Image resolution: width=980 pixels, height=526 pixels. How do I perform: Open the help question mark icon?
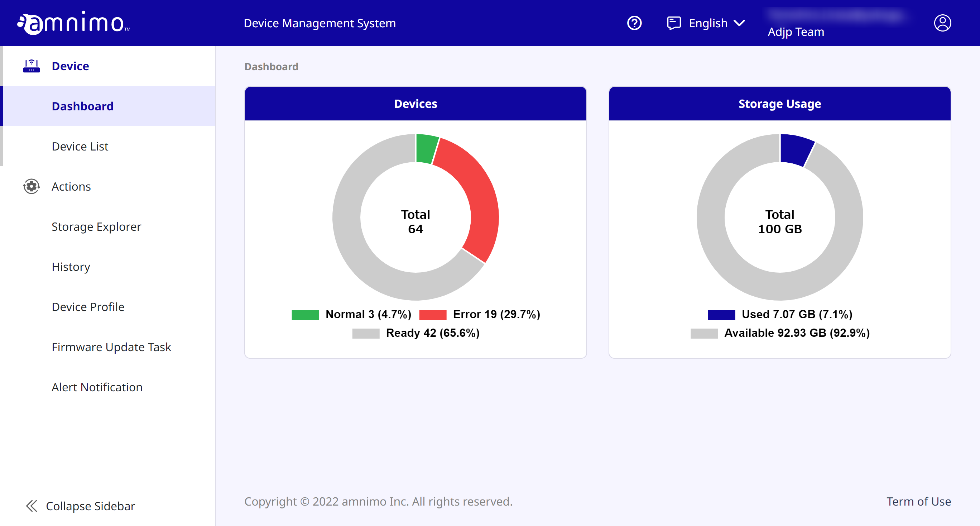(x=634, y=23)
